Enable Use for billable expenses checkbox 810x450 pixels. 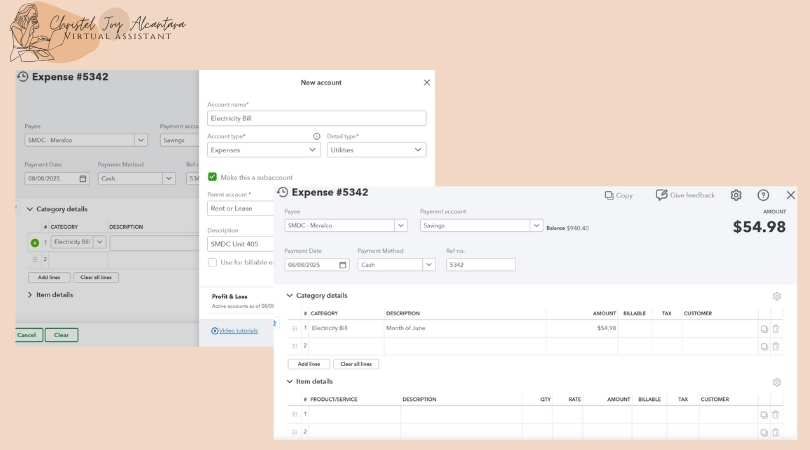coord(213,262)
